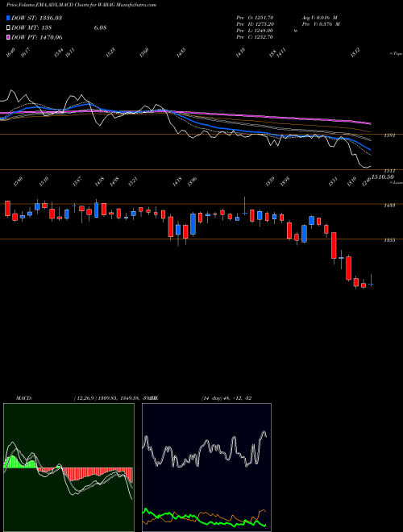Select the 'DOW MT: 138' legend label
403x532 pixels.
pyautogui.click(x=31, y=28)
